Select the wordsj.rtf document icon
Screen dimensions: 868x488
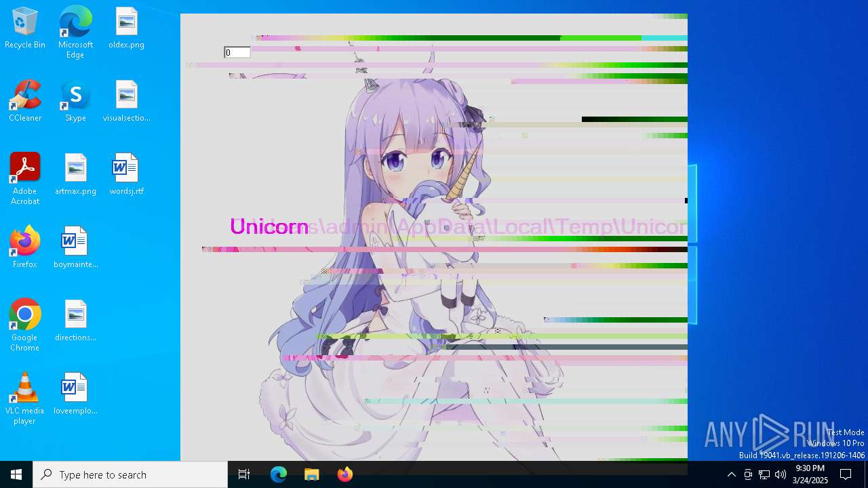tap(126, 175)
